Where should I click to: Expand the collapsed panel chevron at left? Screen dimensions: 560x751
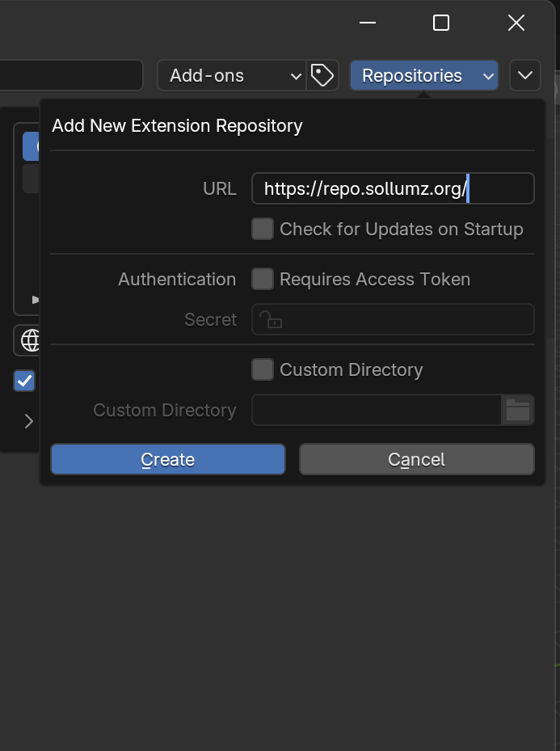click(28, 421)
